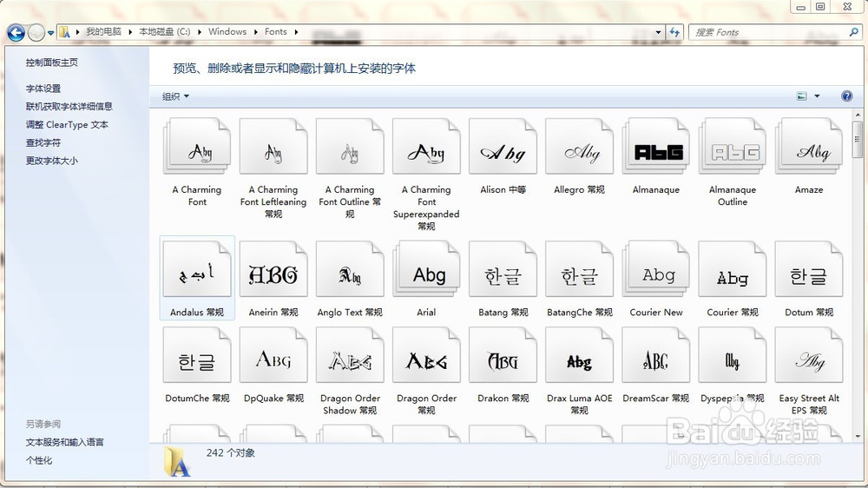This screenshot has width=868, height=488.
Task: Open the help question mark button
Action: (x=846, y=96)
